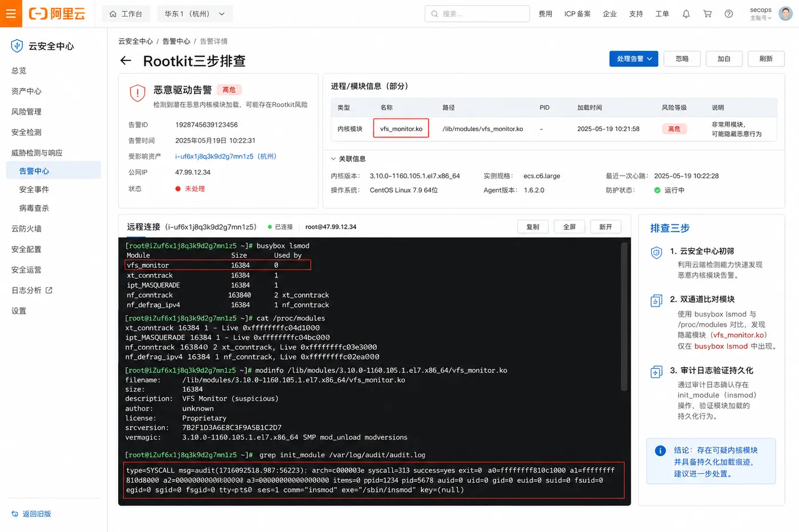The width and height of the screenshot is (799, 532).
Task: Open 云防火墙 in the sidebar
Action: [x=26, y=229]
